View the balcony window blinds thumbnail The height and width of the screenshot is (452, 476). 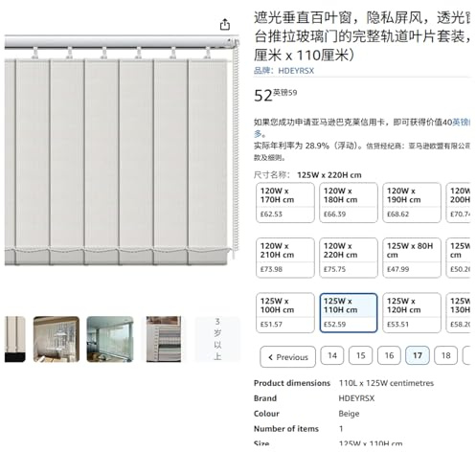[110, 339]
